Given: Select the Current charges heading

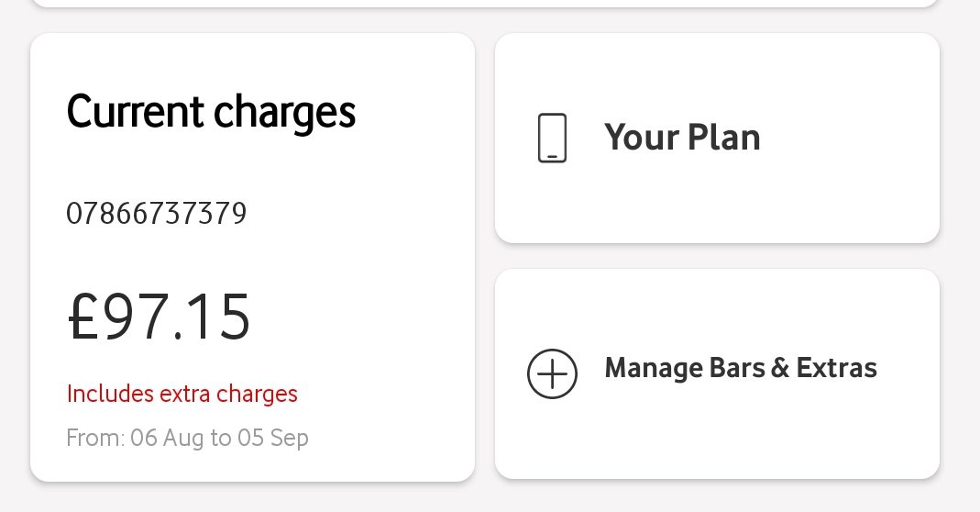Looking at the screenshot, I should click(x=211, y=113).
